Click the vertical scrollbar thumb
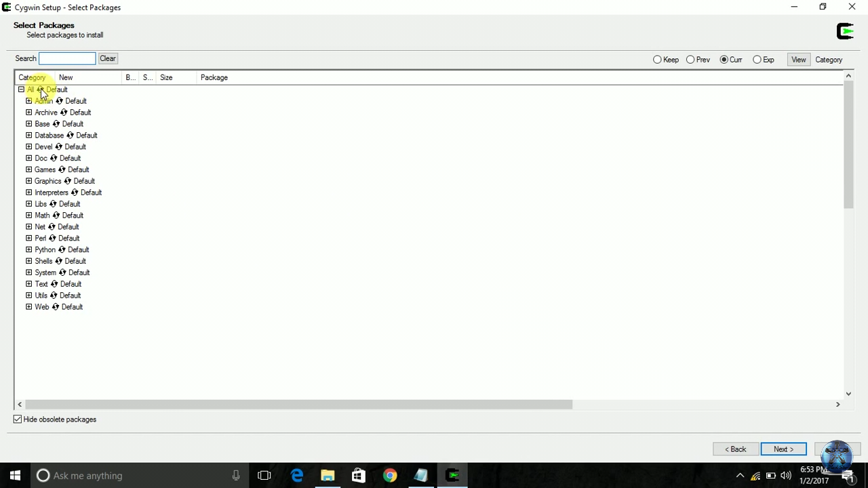 pos(848,144)
